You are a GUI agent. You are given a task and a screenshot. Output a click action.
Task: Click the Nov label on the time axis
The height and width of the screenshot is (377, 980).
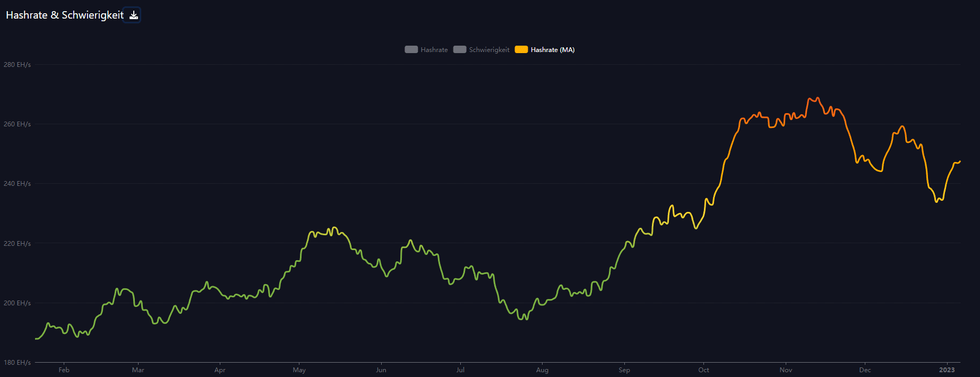click(786, 370)
